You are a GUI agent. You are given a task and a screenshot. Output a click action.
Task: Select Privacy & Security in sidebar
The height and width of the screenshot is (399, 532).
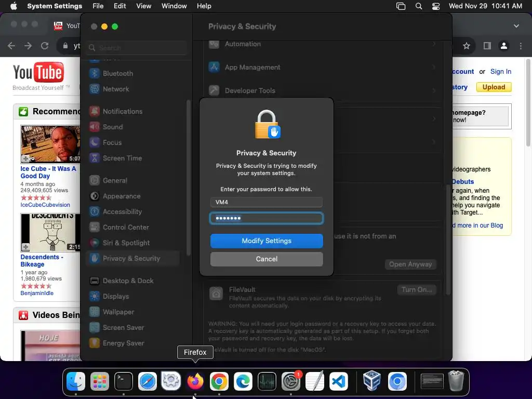(x=132, y=259)
